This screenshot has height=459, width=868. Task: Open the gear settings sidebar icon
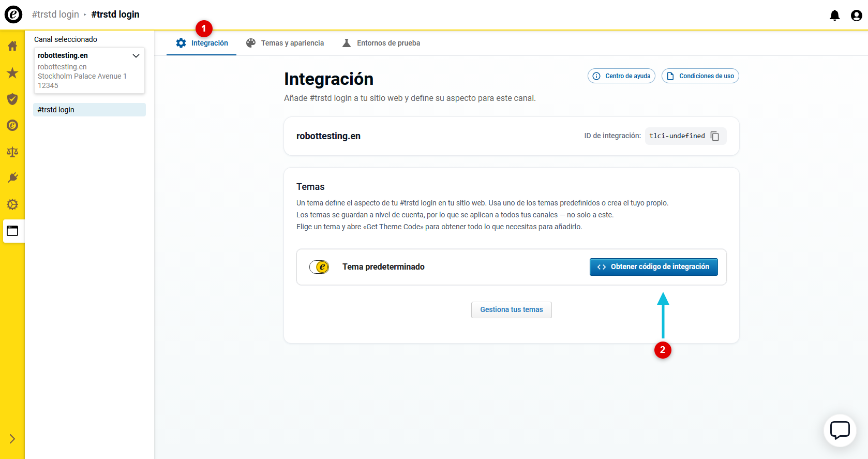12,204
